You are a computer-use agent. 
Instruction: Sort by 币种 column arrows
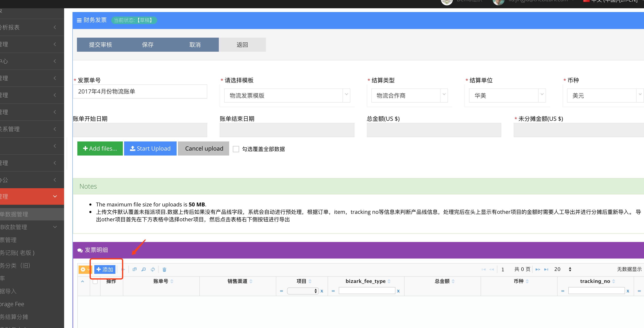pos(527,281)
